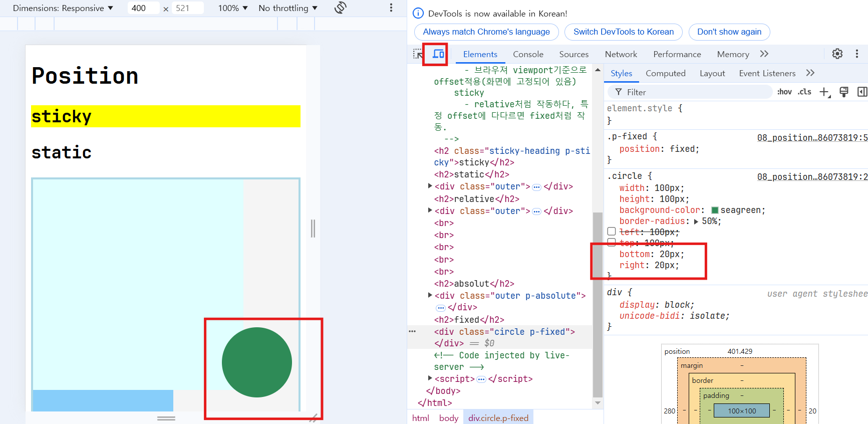Toggle :hov element state panel

tap(784, 92)
